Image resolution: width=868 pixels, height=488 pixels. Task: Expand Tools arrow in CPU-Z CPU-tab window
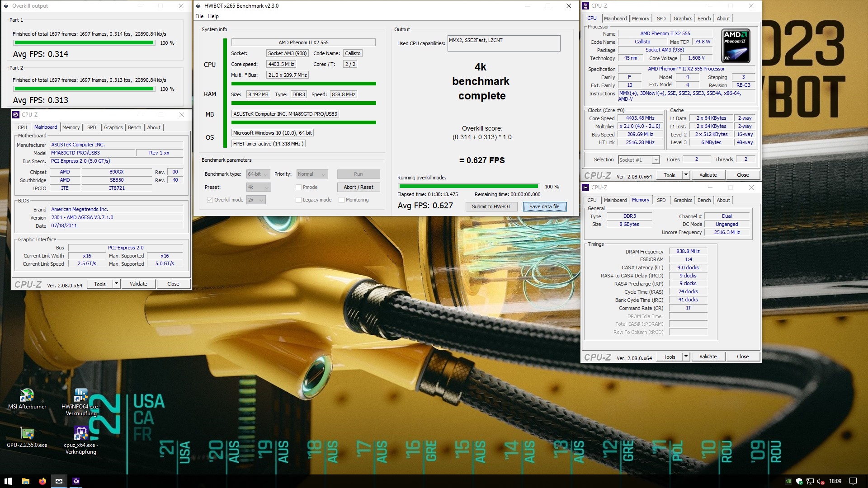point(686,175)
